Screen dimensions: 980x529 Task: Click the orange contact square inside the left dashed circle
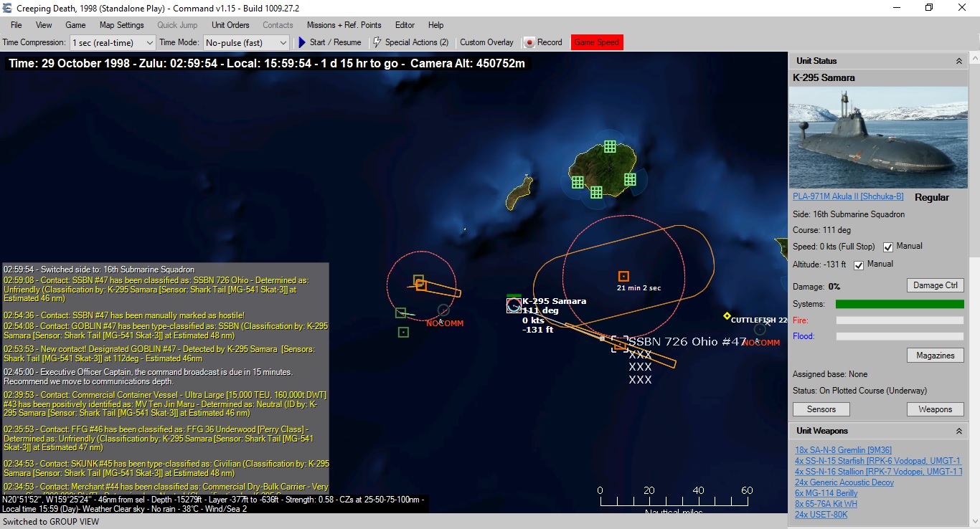421,285
